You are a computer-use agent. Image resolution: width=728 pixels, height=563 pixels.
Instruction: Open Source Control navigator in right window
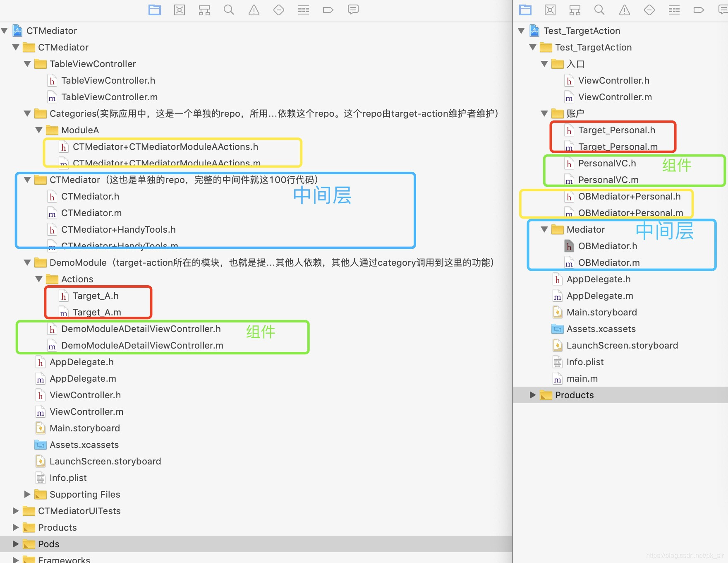[x=550, y=10]
